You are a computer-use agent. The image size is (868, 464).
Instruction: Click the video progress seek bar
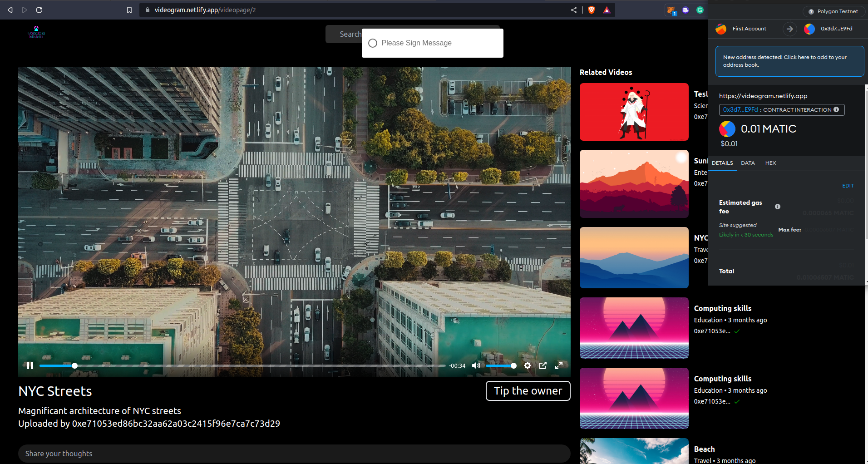pyautogui.click(x=242, y=365)
